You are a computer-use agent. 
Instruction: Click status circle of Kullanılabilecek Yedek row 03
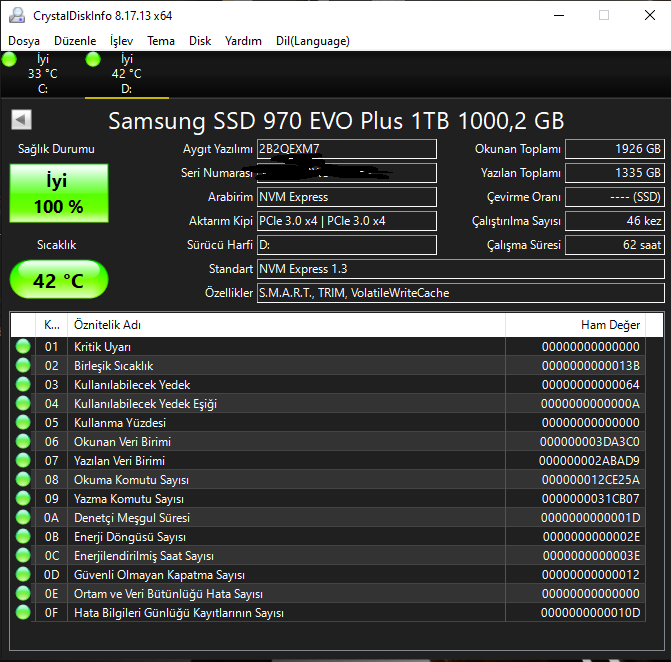23,384
